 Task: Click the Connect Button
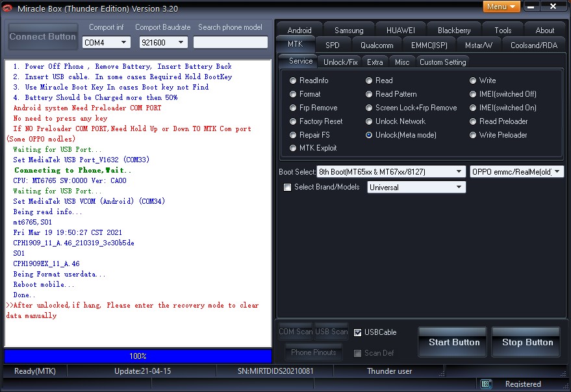coord(43,36)
